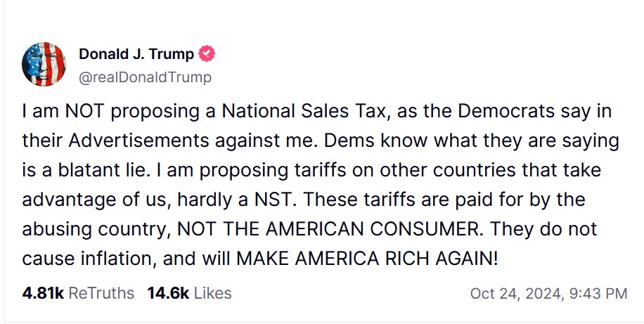Click the words "NOT THE AMERICAN CONSUMER"

328,229
